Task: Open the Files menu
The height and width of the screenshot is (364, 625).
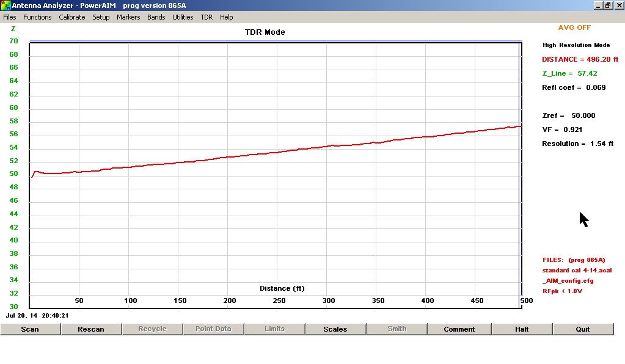Action: (x=10, y=17)
